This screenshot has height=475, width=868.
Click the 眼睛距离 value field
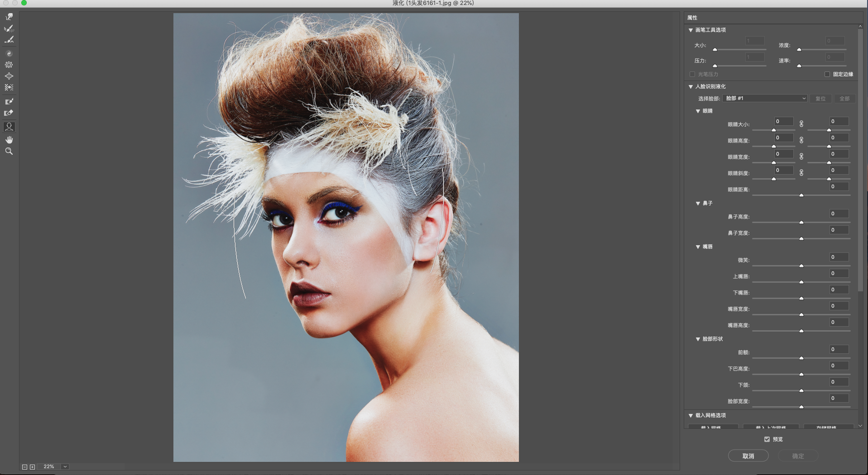pos(839,186)
